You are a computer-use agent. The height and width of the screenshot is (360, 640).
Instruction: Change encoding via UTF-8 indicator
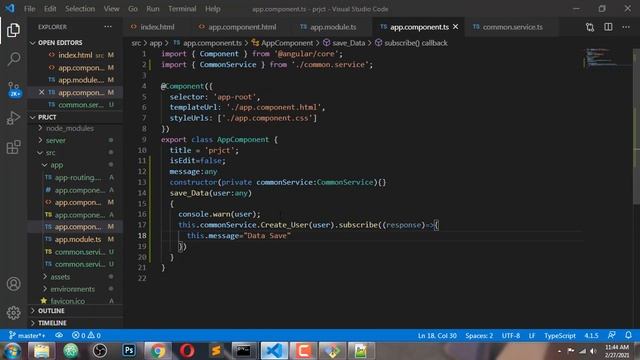[511, 336]
